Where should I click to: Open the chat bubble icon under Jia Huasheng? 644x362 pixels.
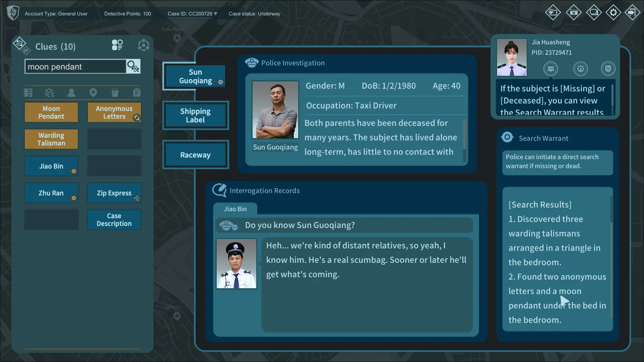(x=551, y=69)
